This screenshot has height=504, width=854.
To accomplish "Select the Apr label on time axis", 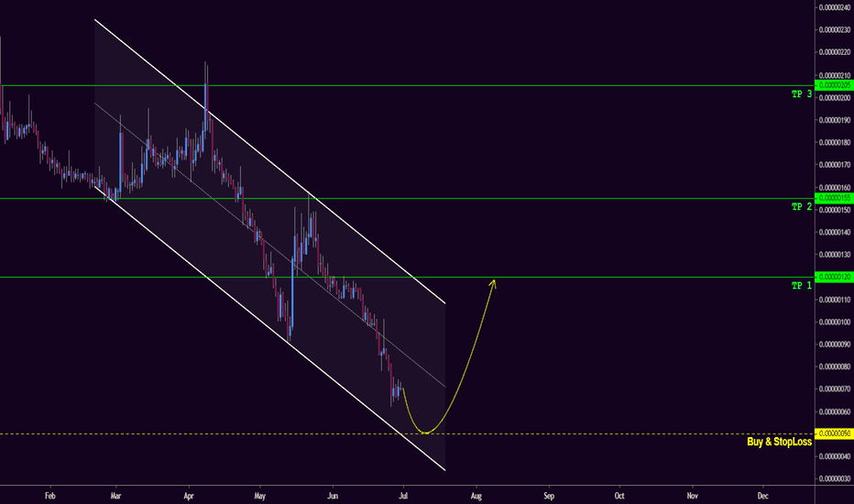I will pyautogui.click(x=189, y=496).
